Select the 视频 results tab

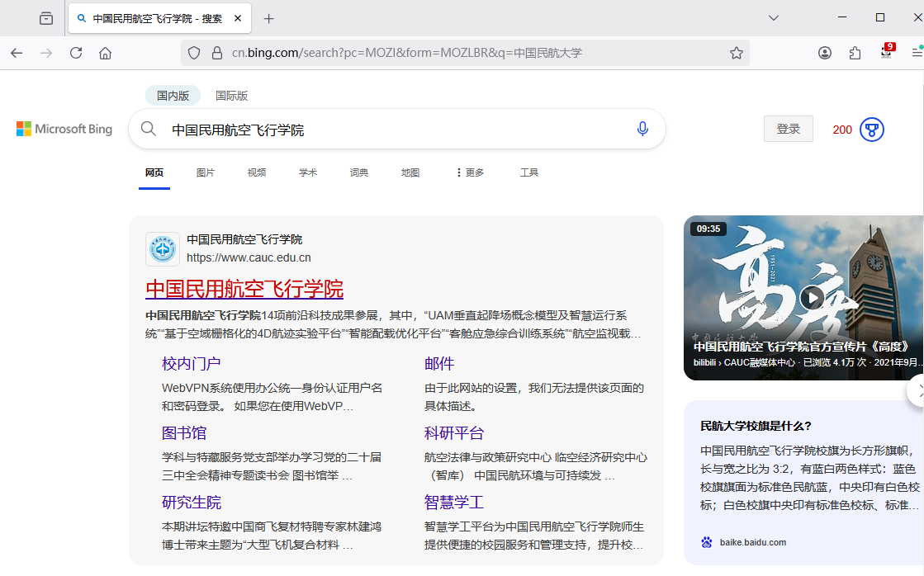point(257,172)
